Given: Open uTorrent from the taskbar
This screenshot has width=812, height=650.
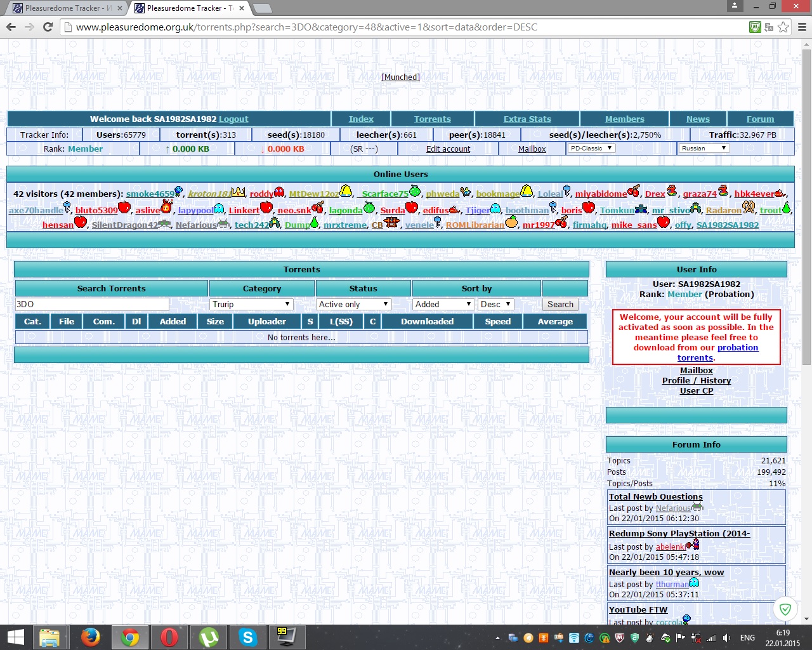Looking at the screenshot, I should [x=209, y=637].
